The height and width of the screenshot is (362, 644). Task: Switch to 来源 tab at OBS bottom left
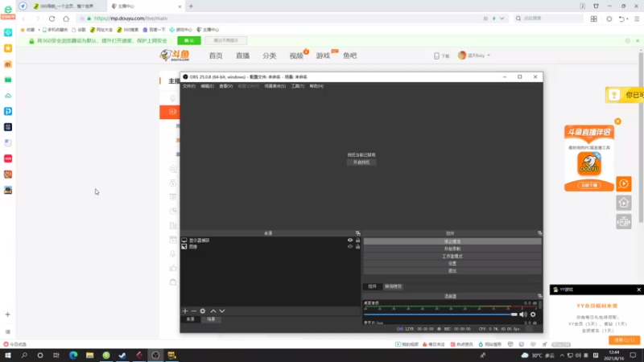click(x=190, y=319)
